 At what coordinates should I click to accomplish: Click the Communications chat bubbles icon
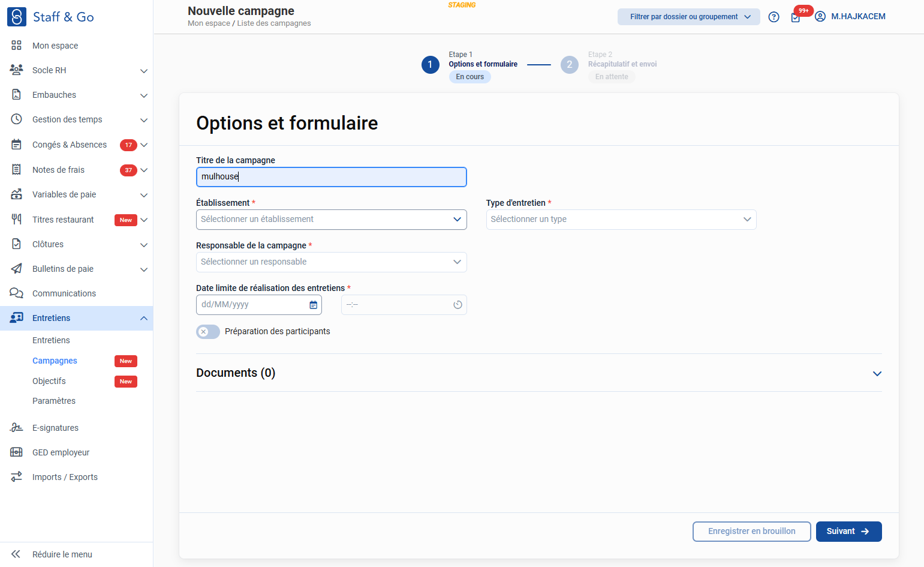point(17,293)
